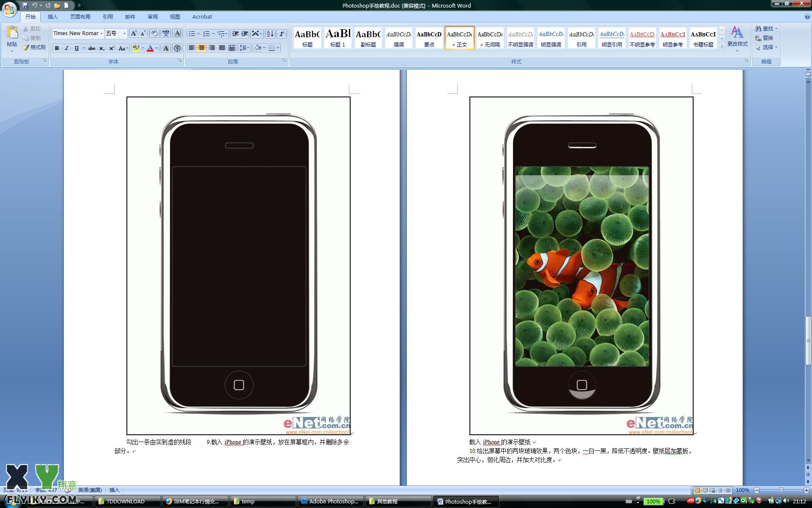812x508 pixels.
Task: Open the font name dropdown
Action: [x=101, y=33]
